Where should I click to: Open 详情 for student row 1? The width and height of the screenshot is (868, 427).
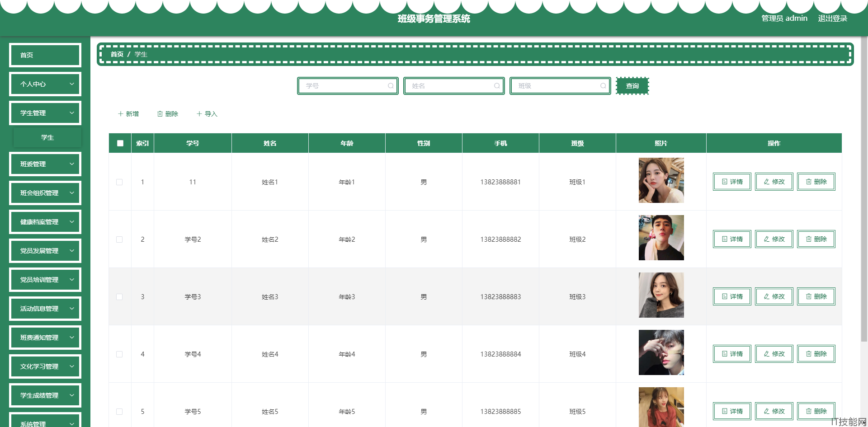click(x=732, y=182)
